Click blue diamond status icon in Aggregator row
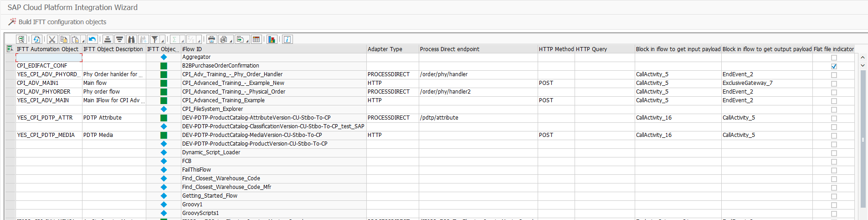This screenshot has width=868, height=220. pos(164,57)
